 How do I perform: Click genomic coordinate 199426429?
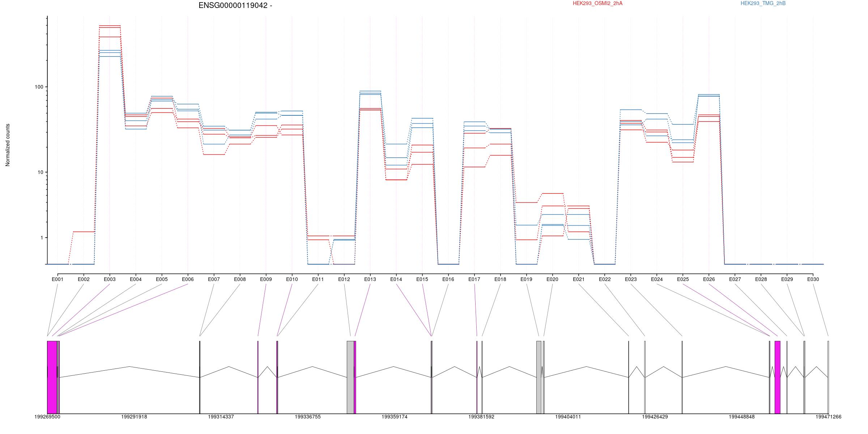(x=655, y=417)
